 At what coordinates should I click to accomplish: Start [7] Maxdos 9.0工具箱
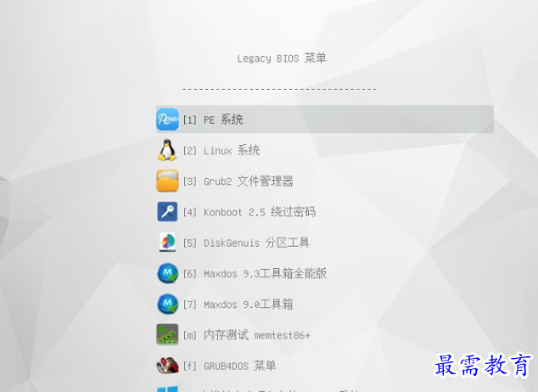pyautogui.click(x=238, y=305)
